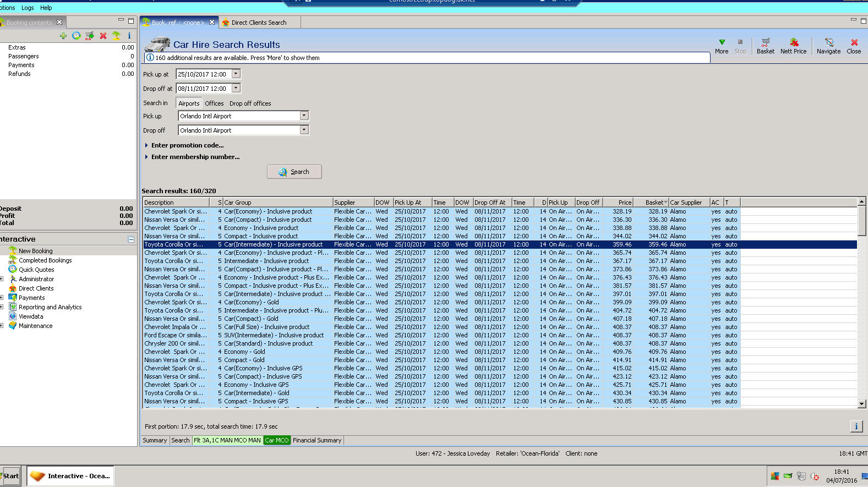Open the Pick up at date dropdown
Viewport: 868px width, 487px height.
click(x=236, y=74)
